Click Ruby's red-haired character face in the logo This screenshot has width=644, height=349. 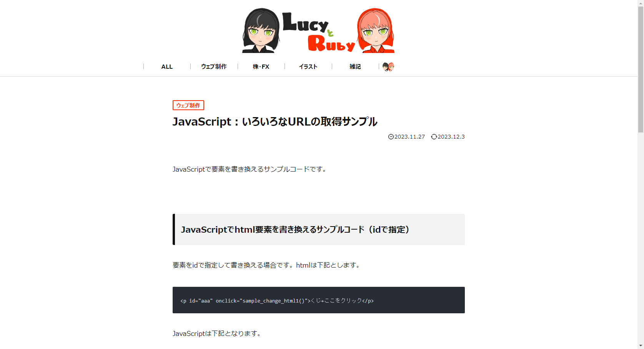click(x=376, y=31)
